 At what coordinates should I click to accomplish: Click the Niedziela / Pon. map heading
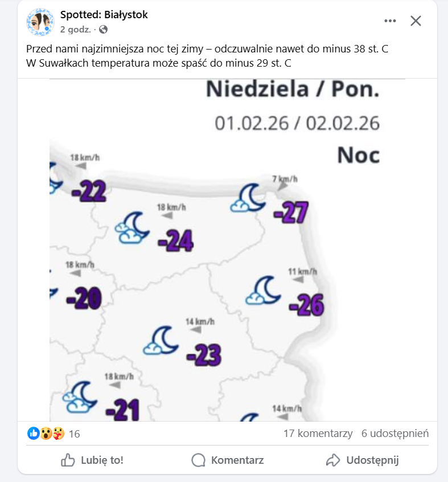pyautogui.click(x=292, y=89)
